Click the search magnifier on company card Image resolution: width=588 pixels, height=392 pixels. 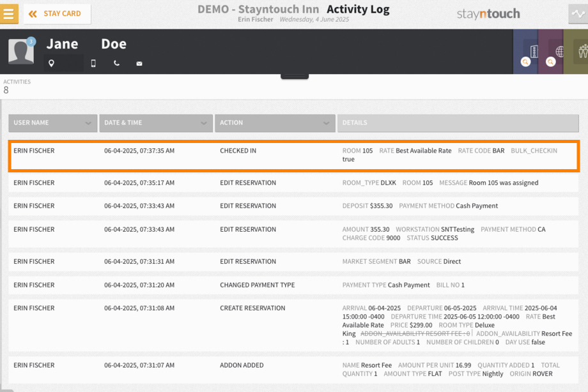(525, 62)
